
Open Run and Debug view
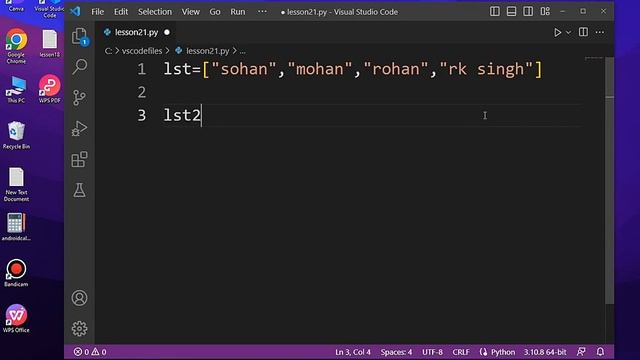click(x=80, y=129)
